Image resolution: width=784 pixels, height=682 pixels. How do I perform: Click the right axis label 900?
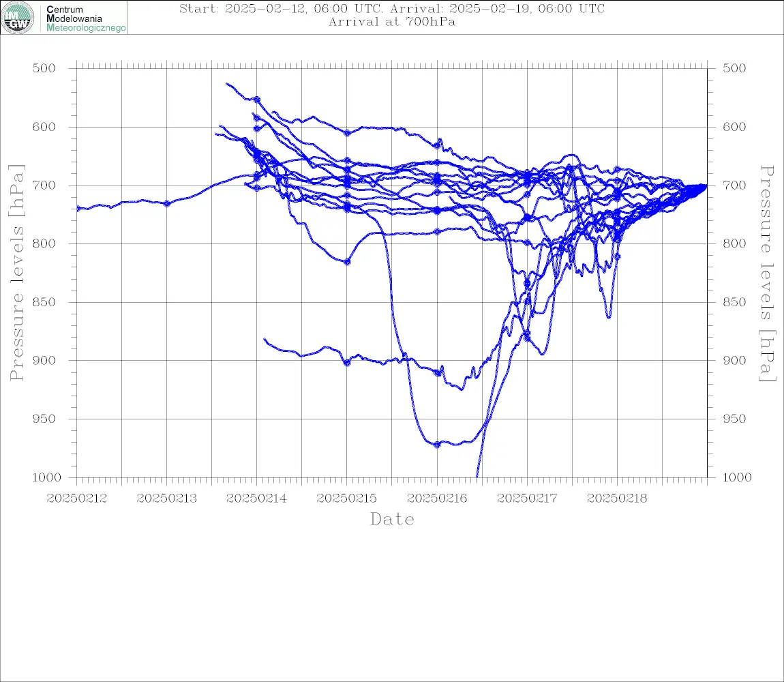tap(734, 360)
